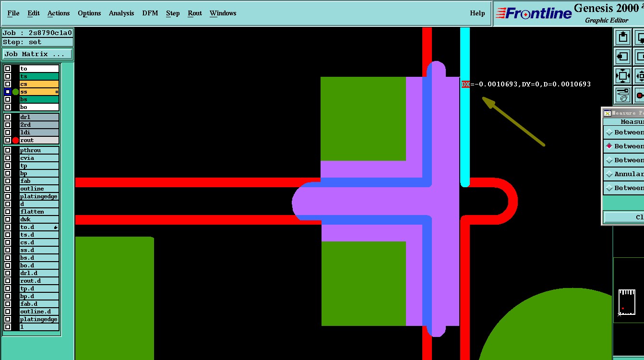Select the bp layer name

[x=39, y=173]
